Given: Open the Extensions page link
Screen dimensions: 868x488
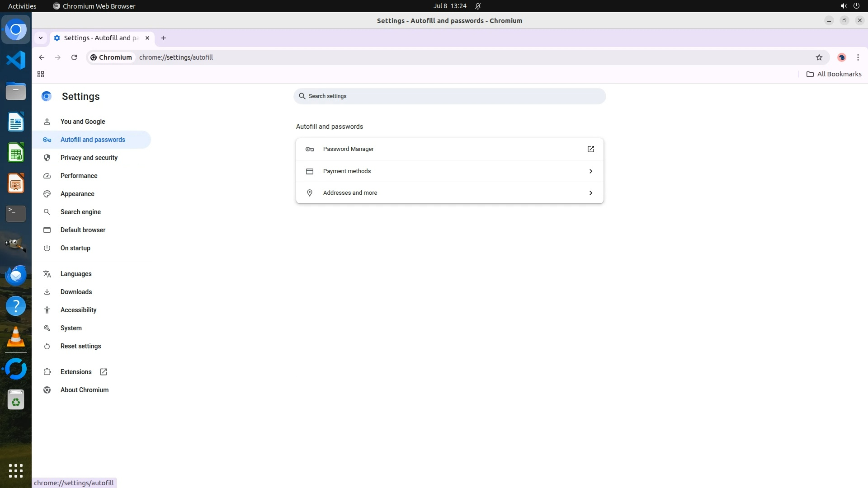Looking at the screenshot, I should (x=76, y=372).
